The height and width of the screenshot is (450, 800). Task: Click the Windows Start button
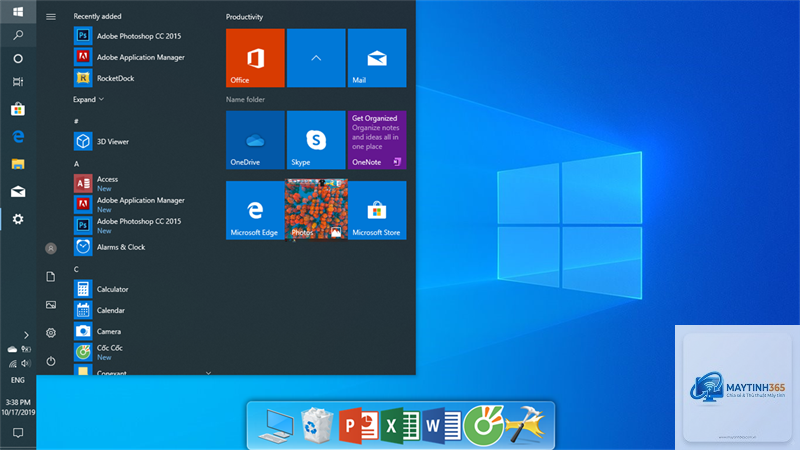coord(18,11)
